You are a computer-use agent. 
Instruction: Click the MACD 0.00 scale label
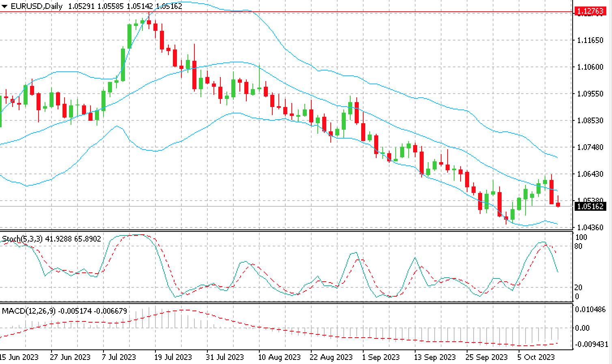pos(582,328)
